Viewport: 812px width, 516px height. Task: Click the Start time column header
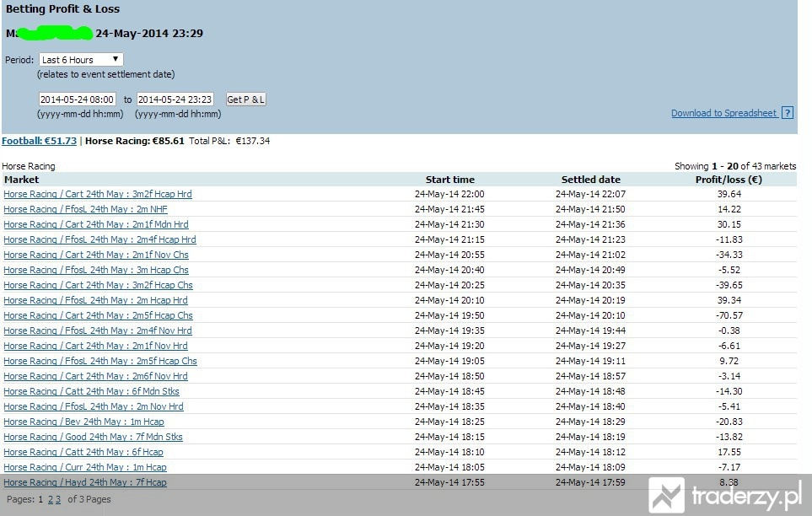click(x=449, y=180)
